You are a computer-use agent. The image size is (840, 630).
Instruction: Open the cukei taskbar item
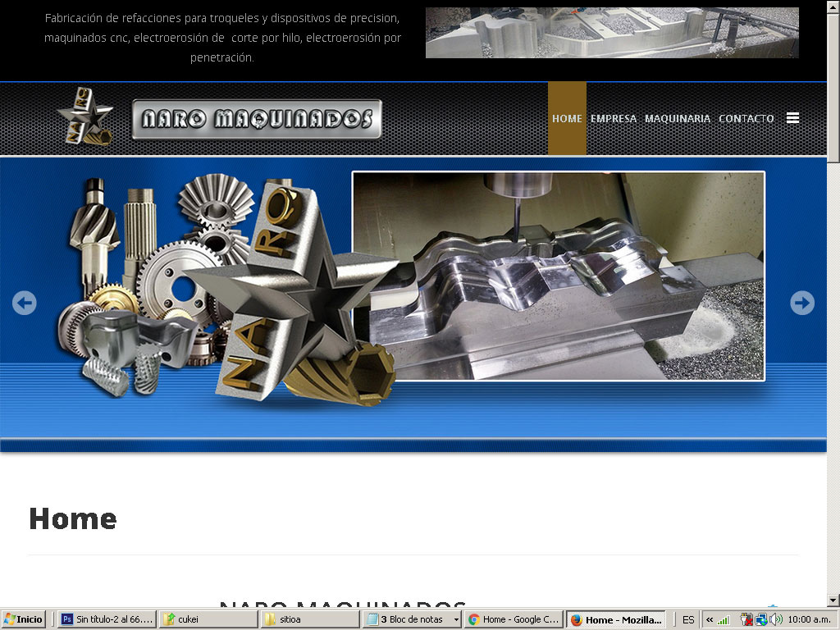point(208,619)
